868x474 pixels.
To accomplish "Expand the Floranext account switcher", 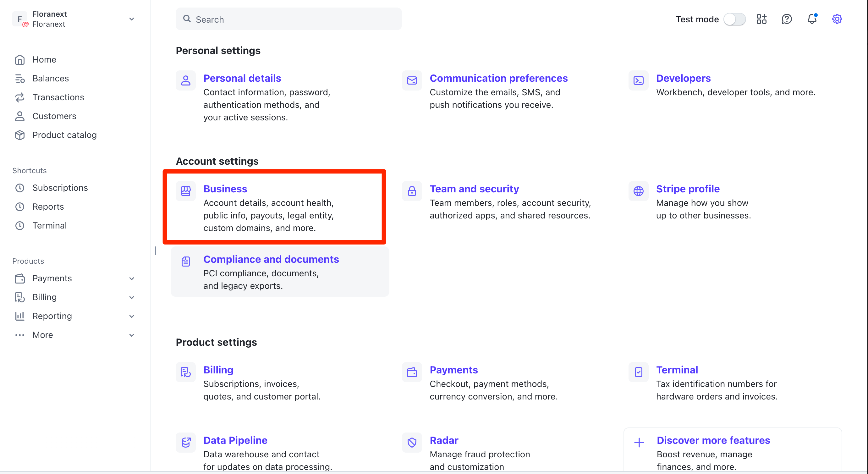I will pyautogui.click(x=132, y=19).
